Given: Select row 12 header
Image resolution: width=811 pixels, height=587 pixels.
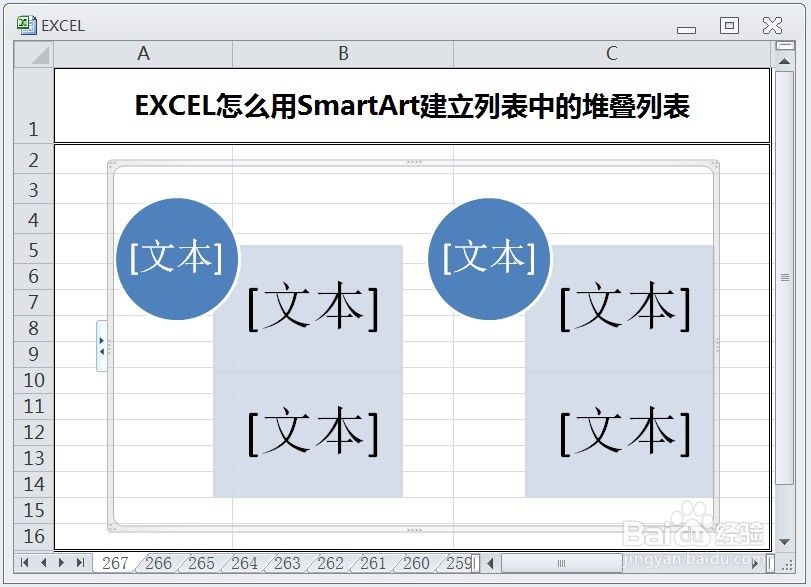Looking at the screenshot, I should (34, 432).
